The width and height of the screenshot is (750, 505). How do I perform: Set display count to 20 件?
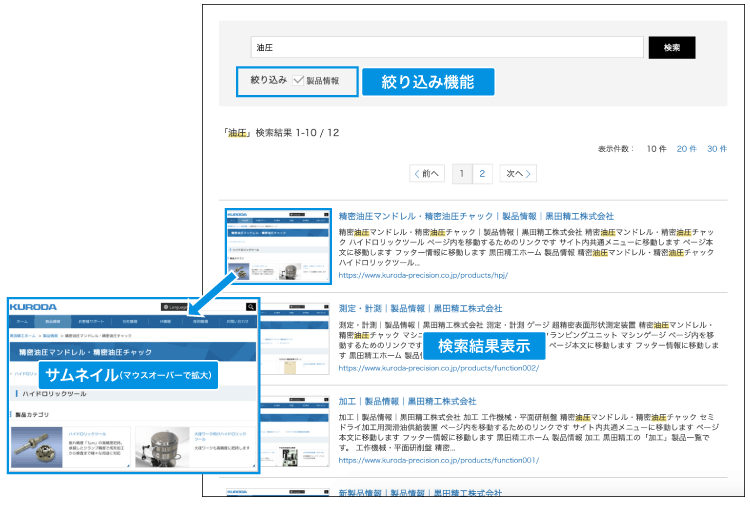(686, 149)
